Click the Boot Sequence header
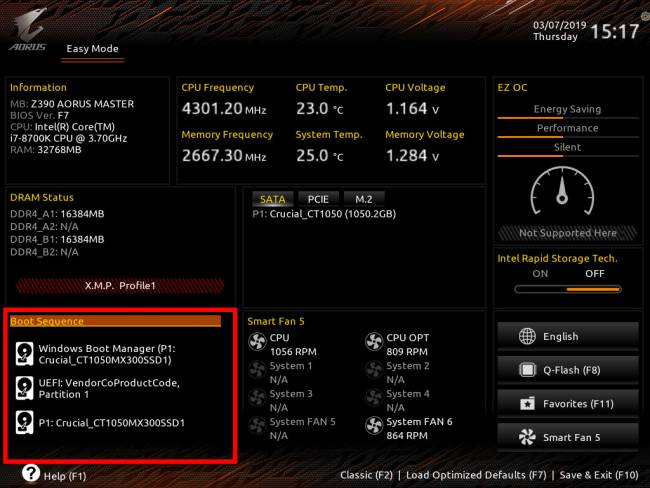Screen dimensions: 650x488 click(x=115, y=321)
